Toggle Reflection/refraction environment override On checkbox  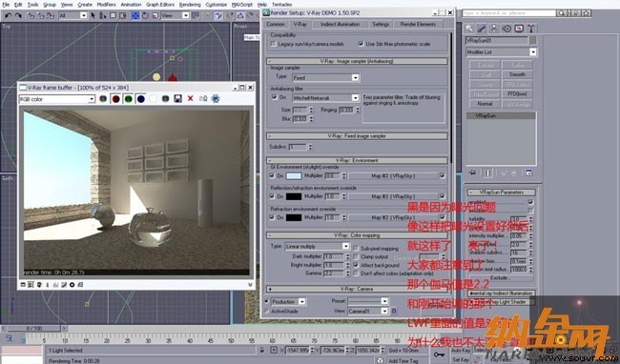[272, 196]
